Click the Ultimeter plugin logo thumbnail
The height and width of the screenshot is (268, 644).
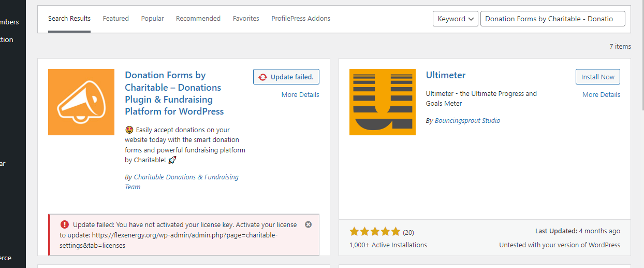(383, 102)
